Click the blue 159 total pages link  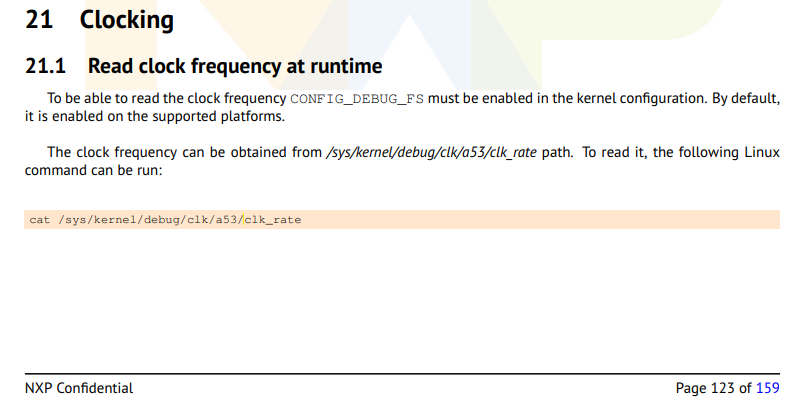[x=768, y=388]
